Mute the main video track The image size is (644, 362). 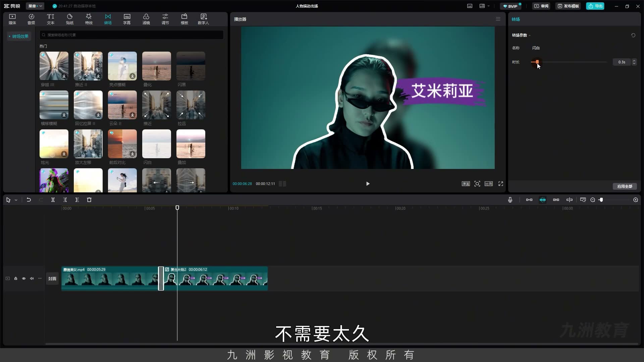click(32, 279)
